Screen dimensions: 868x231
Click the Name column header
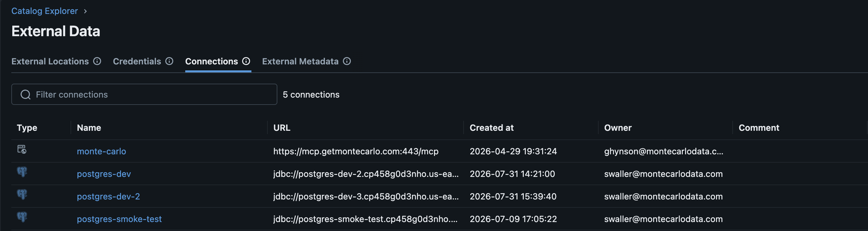89,128
